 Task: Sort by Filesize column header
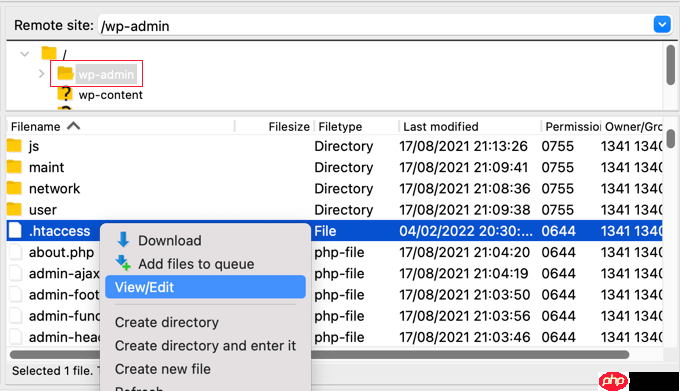tap(289, 127)
